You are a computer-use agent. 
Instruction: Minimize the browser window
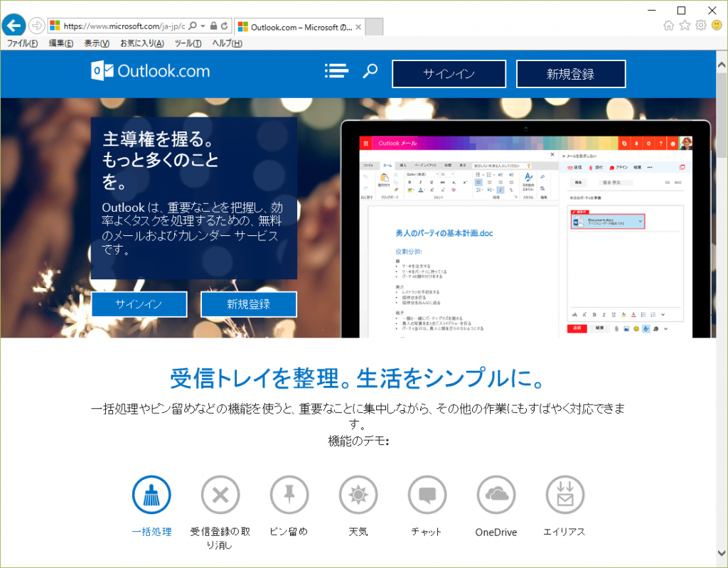[x=652, y=10]
